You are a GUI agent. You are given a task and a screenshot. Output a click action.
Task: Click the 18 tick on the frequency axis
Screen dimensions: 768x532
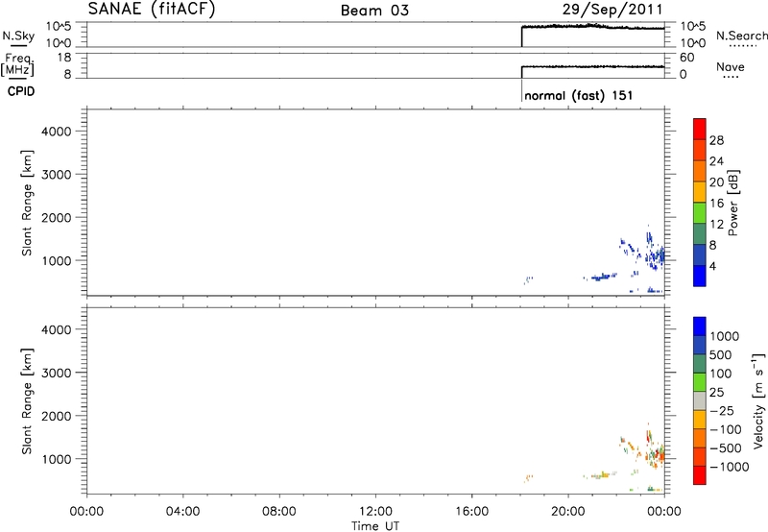(x=64, y=58)
